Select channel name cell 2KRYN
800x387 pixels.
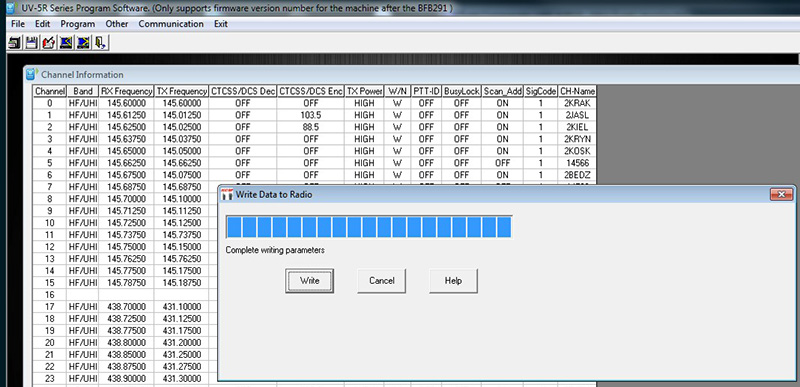pos(578,139)
